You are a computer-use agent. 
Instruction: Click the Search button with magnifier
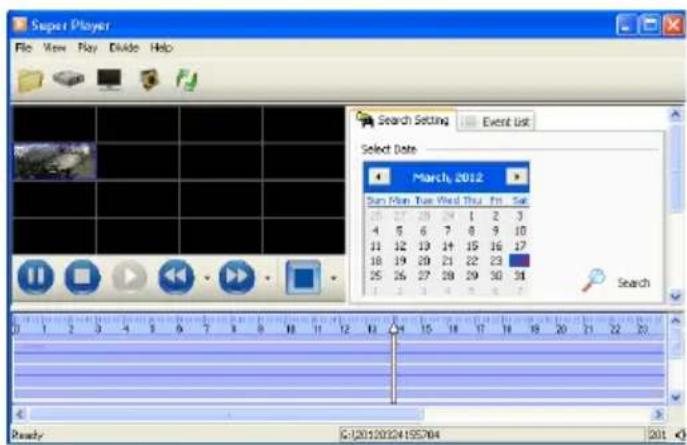point(616,281)
